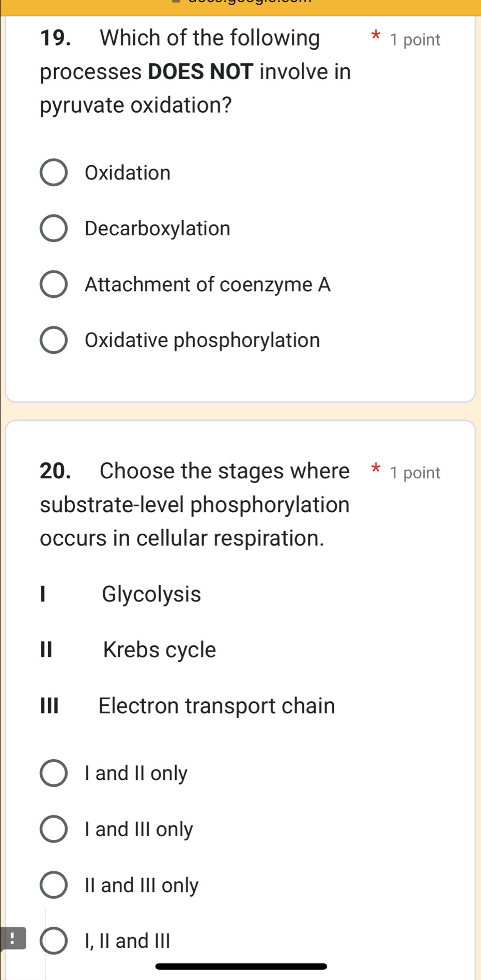Select the I and II only option
The image size is (481, 980).
click(54, 773)
